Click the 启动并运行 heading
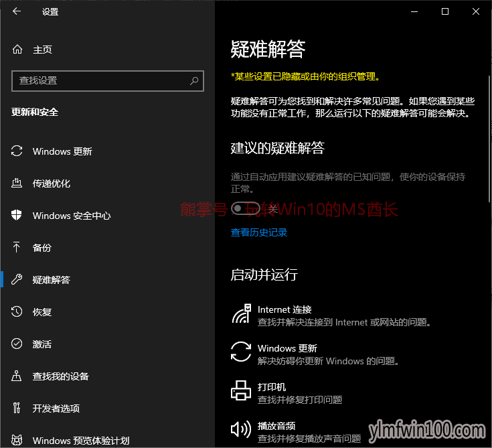The height and width of the screenshot is (448, 492). 264,275
